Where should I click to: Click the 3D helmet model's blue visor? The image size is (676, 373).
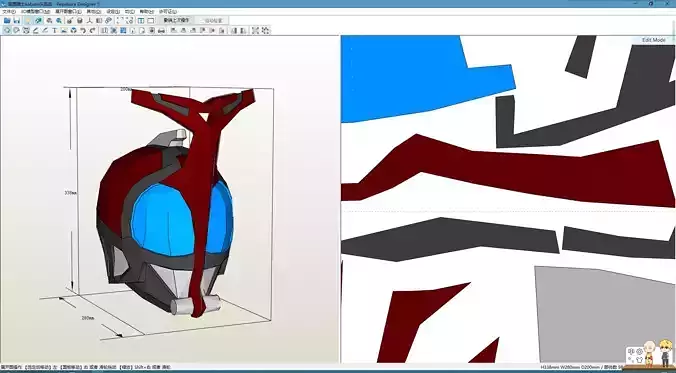pyautogui.click(x=162, y=220)
